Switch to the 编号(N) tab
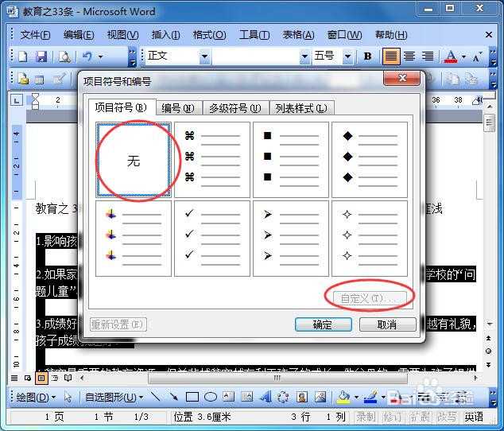 [178, 108]
